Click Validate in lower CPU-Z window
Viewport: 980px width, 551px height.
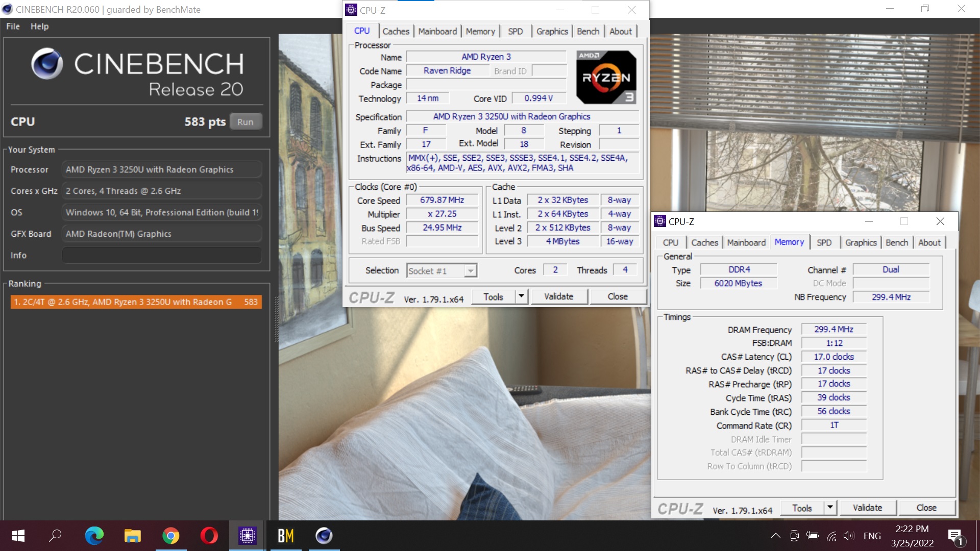coord(868,508)
